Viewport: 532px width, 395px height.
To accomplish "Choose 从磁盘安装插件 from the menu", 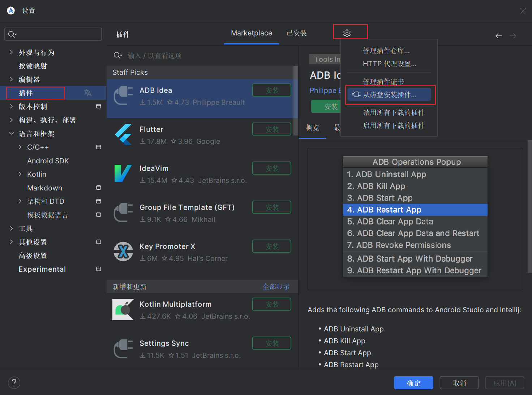I will point(389,95).
